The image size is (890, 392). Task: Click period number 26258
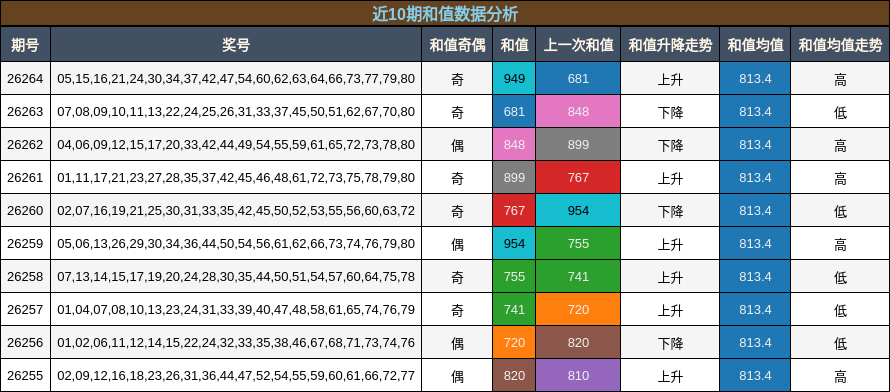(x=25, y=276)
